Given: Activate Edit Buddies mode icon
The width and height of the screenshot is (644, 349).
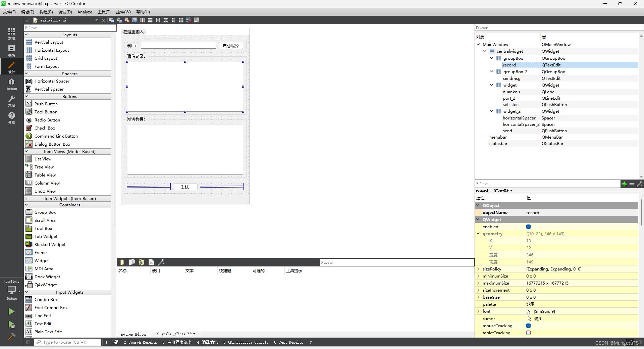Looking at the screenshot, I should [x=127, y=20].
